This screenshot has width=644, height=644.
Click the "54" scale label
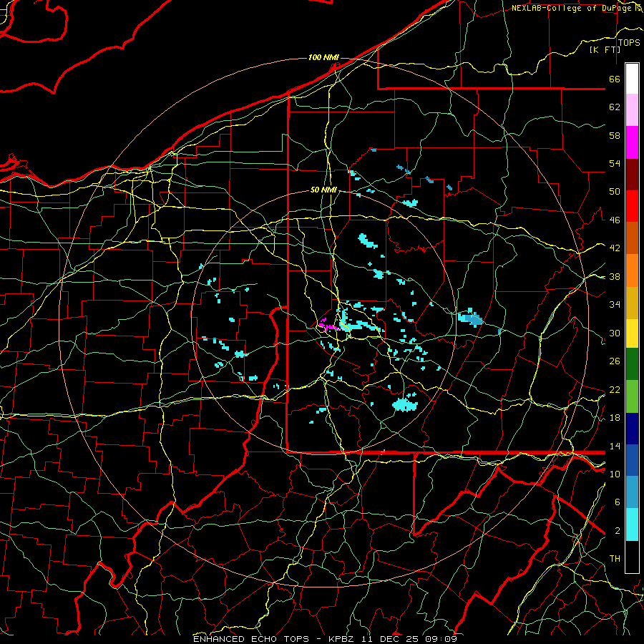[615, 163]
